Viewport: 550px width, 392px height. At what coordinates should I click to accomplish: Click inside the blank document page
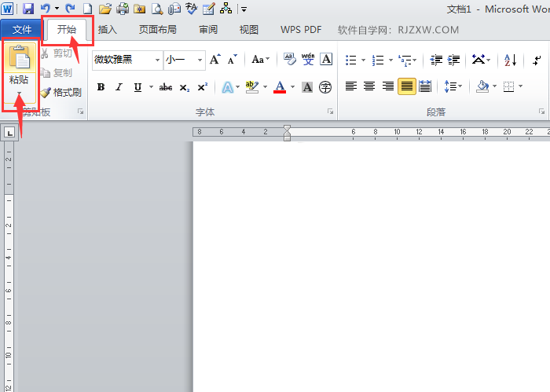(x=372, y=266)
